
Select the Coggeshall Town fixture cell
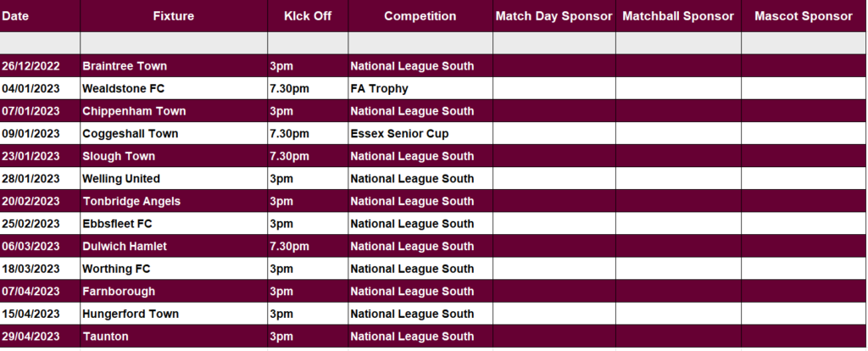(x=174, y=133)
